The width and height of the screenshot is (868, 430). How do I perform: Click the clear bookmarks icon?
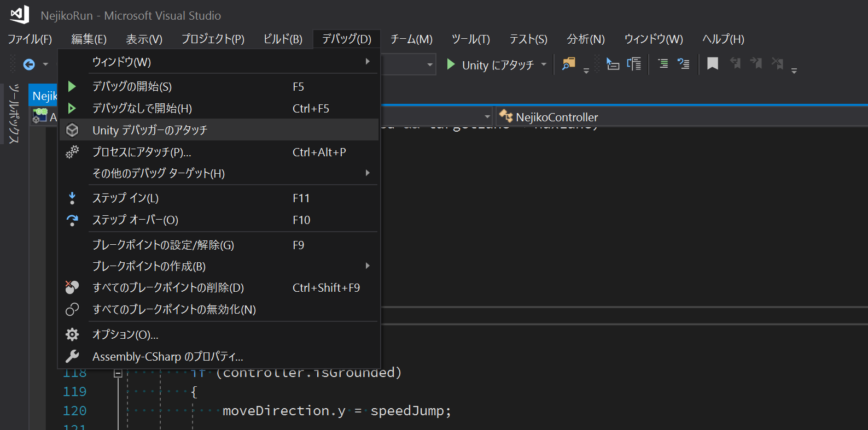(x=777, y=64)
